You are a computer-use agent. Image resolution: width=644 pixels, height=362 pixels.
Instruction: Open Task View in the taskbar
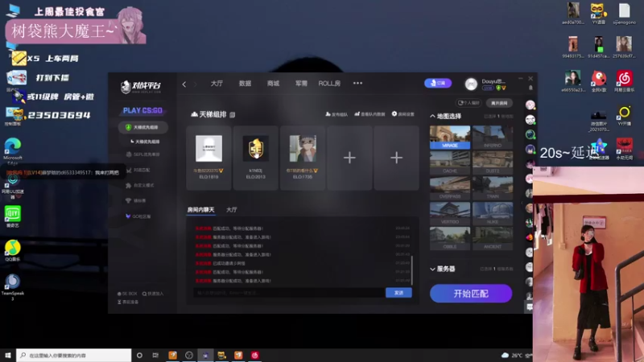tap(155, 355)
